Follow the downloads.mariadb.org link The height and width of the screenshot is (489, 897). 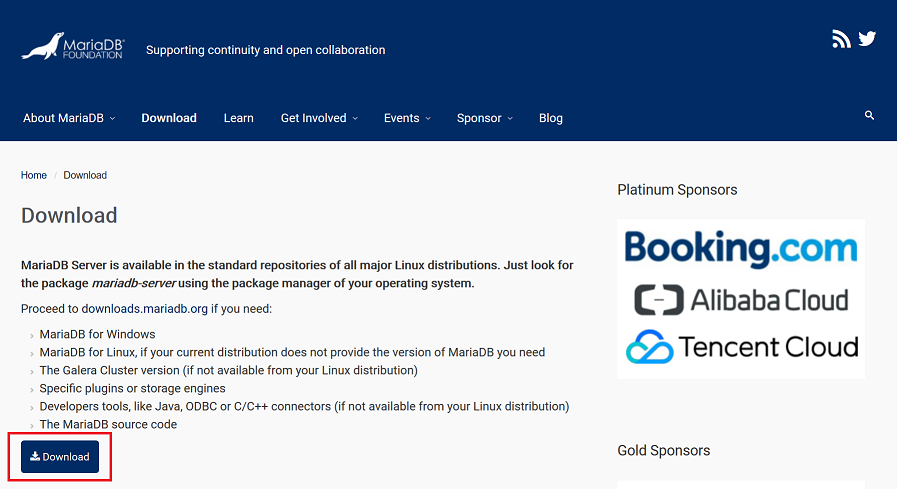pyautogui.click(x=145, y=309)
